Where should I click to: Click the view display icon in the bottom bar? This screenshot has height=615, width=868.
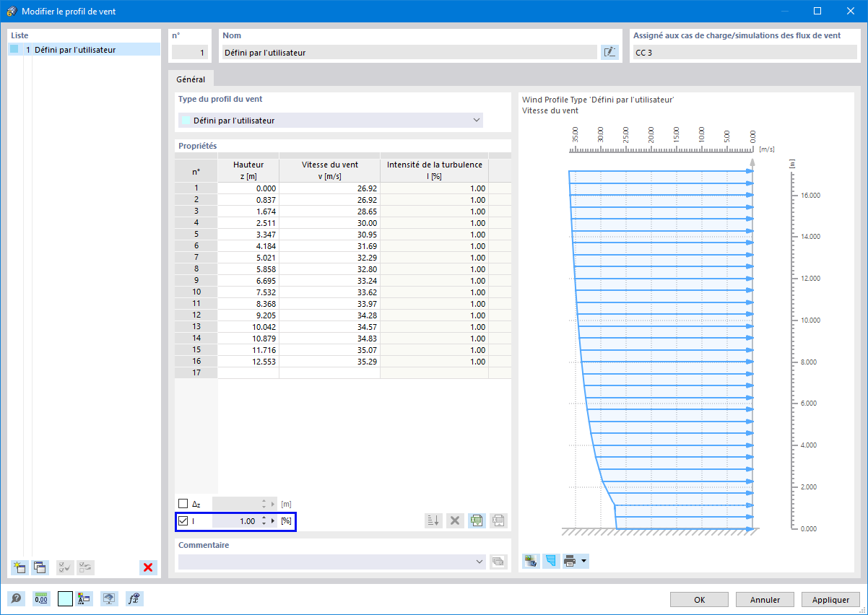click(109, 598)
